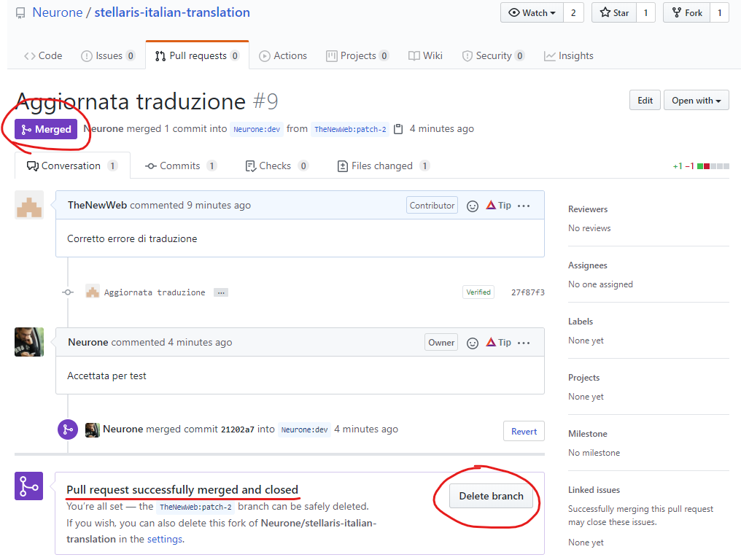Delete the TheNewWeb:patch-2 branch
The image size is (741, 560).
(491, 496)
